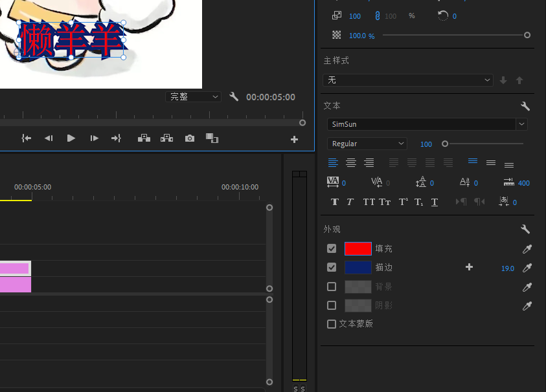Image resolution: width=546 pixels, height=392 pixels.
Task: Enable the 阴影 shadow checkbox
Action: (x=332, y=305)
